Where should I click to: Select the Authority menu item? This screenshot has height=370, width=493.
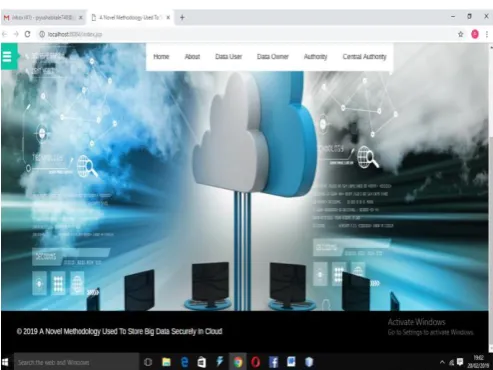315,57
